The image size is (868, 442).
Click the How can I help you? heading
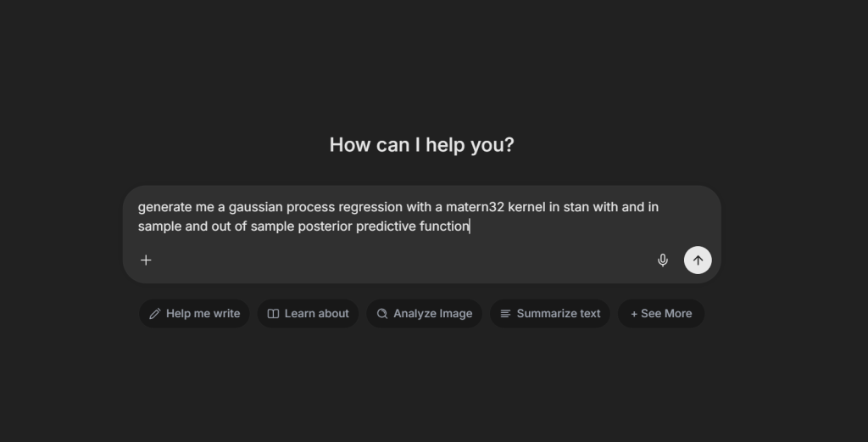[x=421, y=145]
